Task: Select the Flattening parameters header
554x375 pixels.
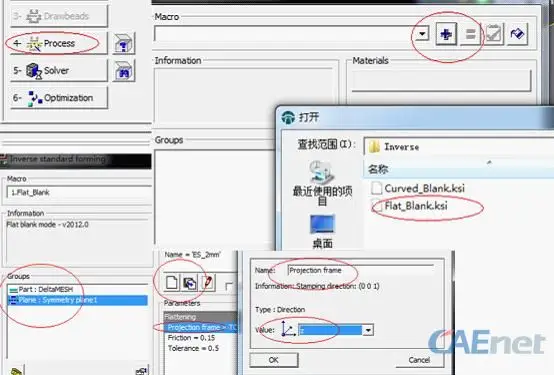Action: [x=200, y=317]
